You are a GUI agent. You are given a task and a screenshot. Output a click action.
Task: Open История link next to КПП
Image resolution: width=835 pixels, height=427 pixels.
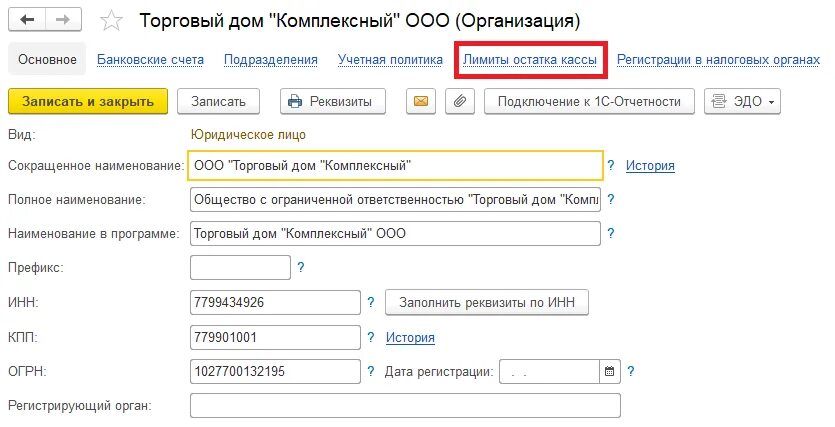coord(410,338)
